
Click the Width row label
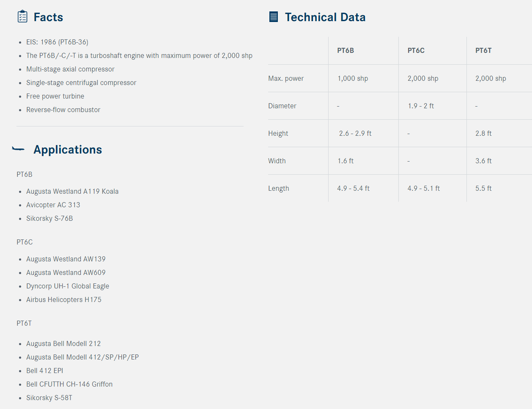(x=277, y=161)
